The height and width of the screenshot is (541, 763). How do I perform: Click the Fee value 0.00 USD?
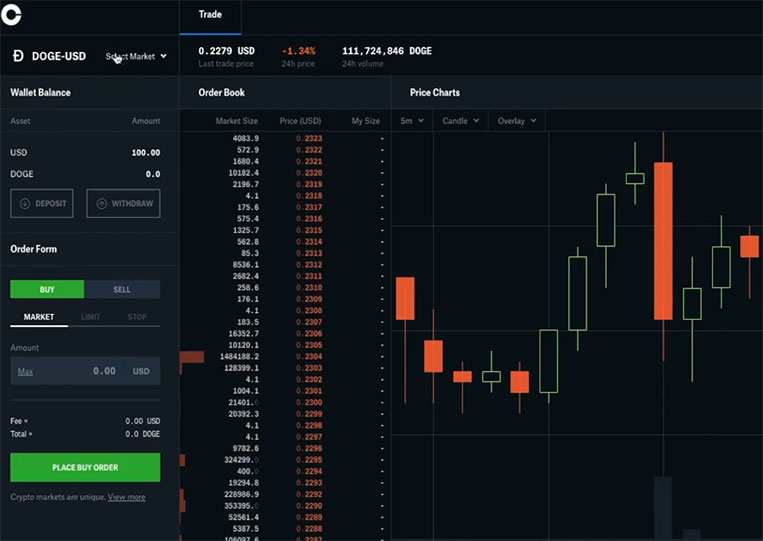142,421
